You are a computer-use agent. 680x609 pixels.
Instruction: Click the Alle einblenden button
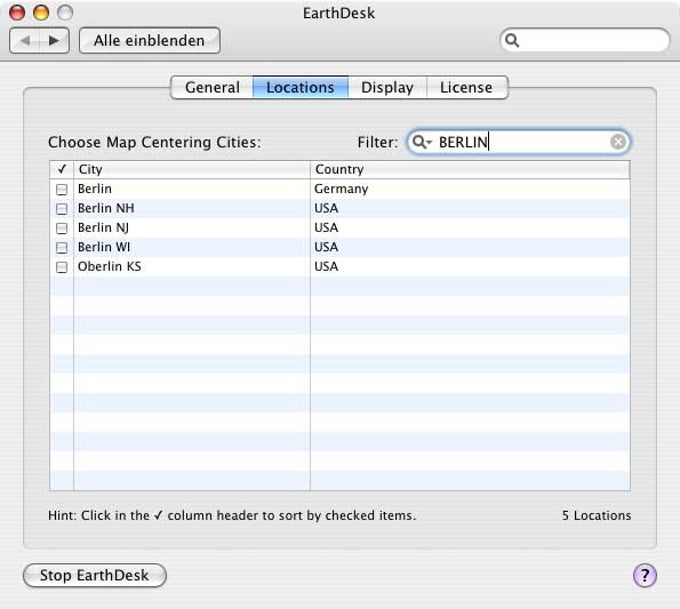pyautogui.click(x=150, y=41)
